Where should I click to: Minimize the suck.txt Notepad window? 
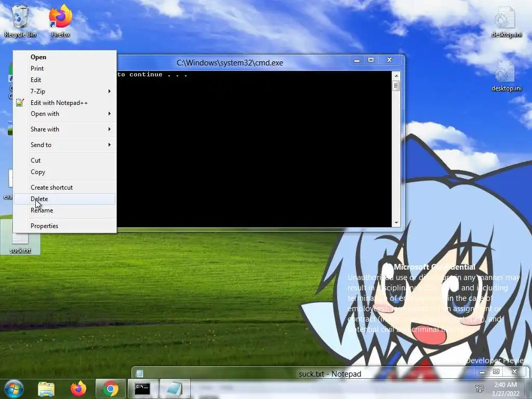(x=482, y=372)
